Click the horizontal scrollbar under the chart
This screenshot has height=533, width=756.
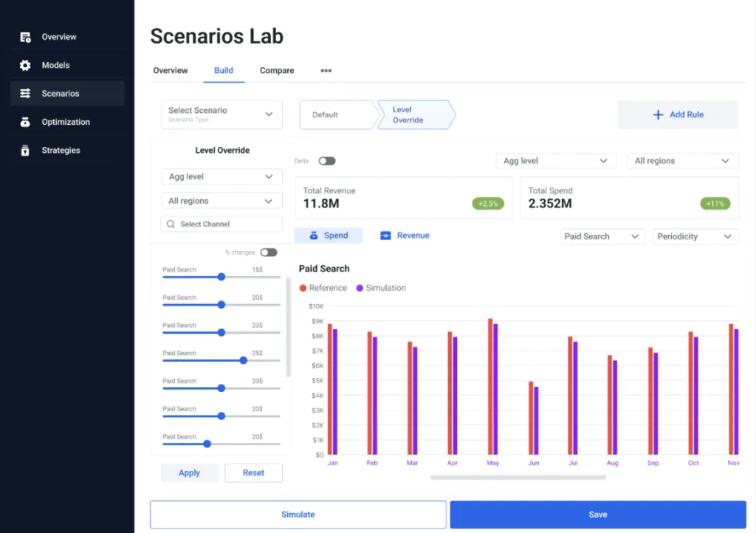(518, 478)
